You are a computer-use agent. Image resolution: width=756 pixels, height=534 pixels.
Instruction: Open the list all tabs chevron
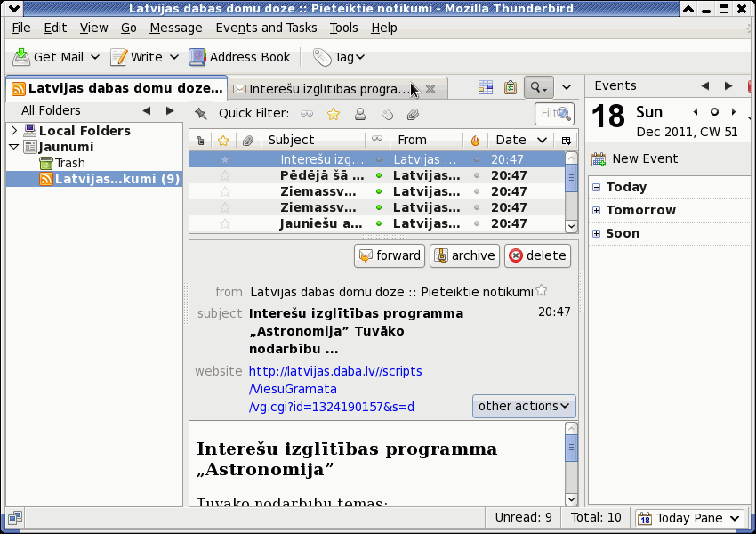click(x=567, y=87)
